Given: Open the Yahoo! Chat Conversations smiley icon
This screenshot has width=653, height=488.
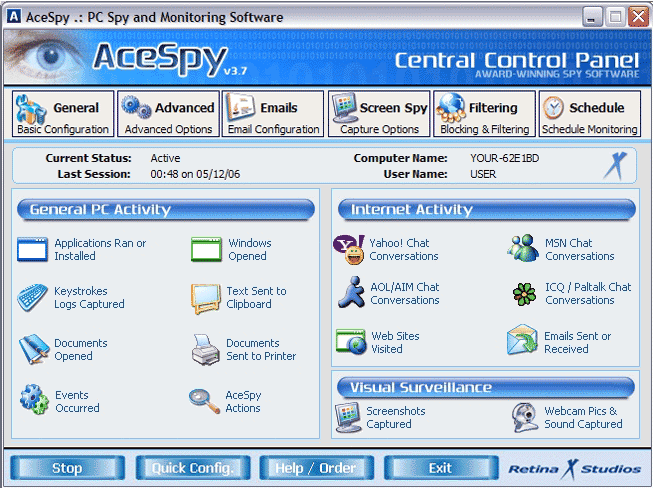Looking at the screenshot, I should [349, 249].
